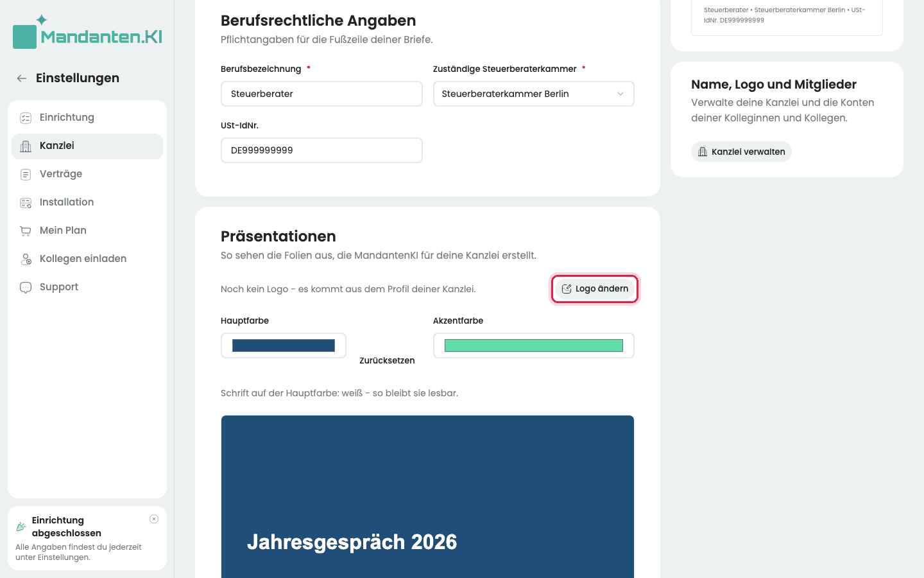The width and height of the screenshot is (924, 578).
Task: Click the USt-IdNr. input field
Action: tap(321, 150)
